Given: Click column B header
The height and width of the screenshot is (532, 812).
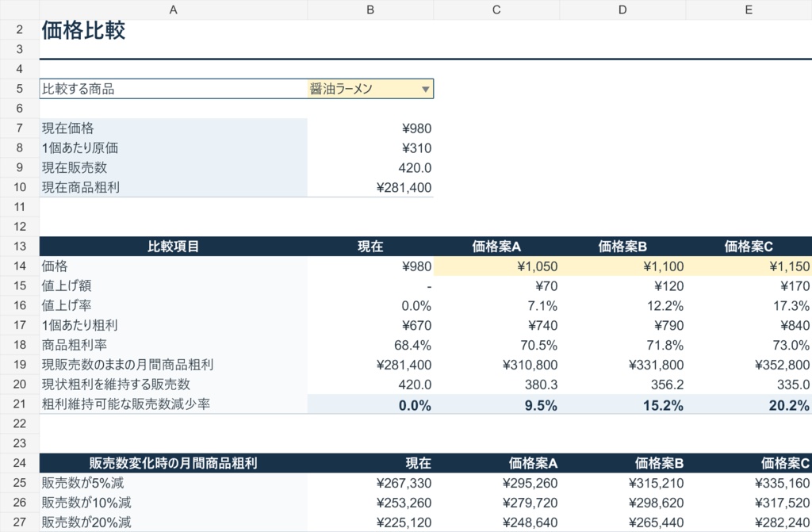Looking at the screenshot, I should (x=370, y=10).
